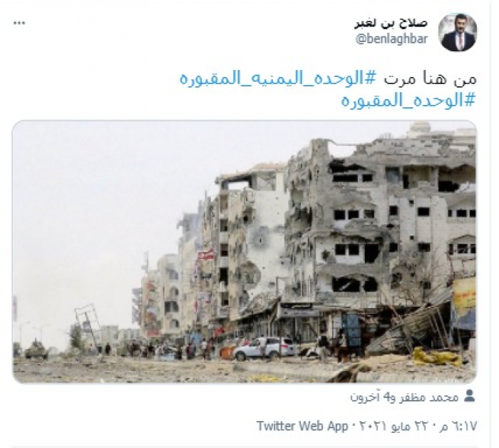This screenshot has width=499, height=448.
Task: Open the destroyed buildings photo
Action: tap(245, 252)
